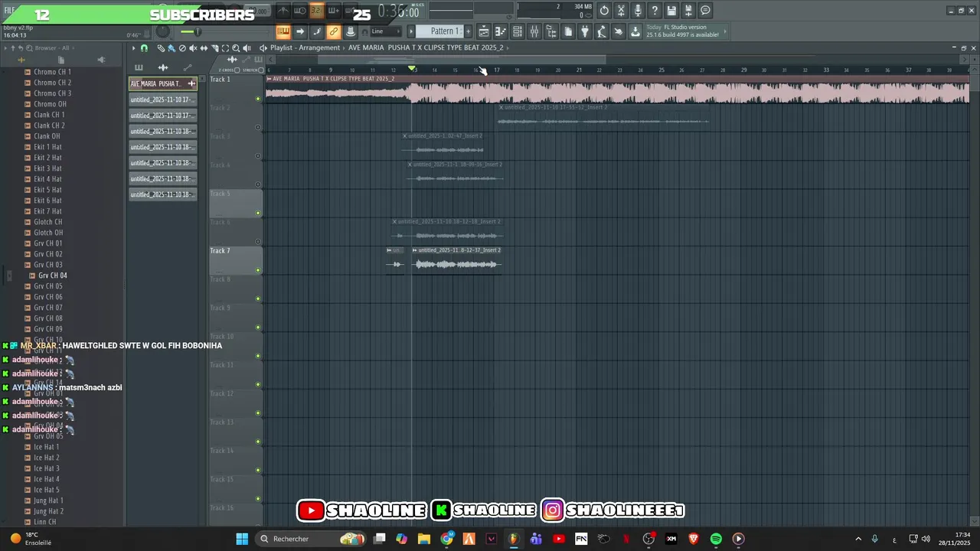This screenshot has width=980, height=551.
Task: Click the microphone recording icon in toolbar
Action: coord(638,10)
